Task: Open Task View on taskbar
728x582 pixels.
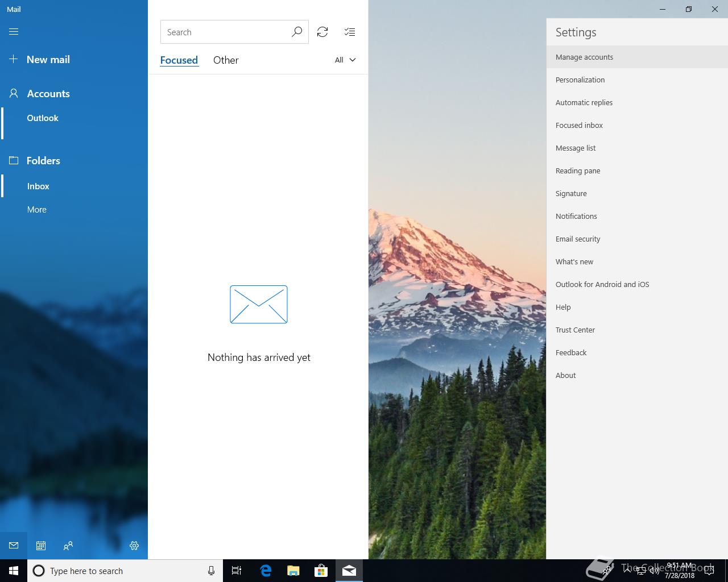Action: 237,571
